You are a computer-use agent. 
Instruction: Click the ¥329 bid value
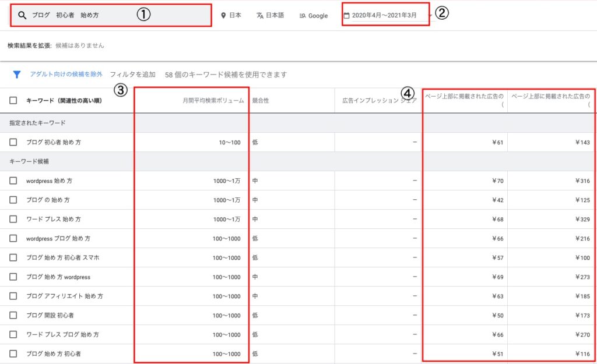582,219
